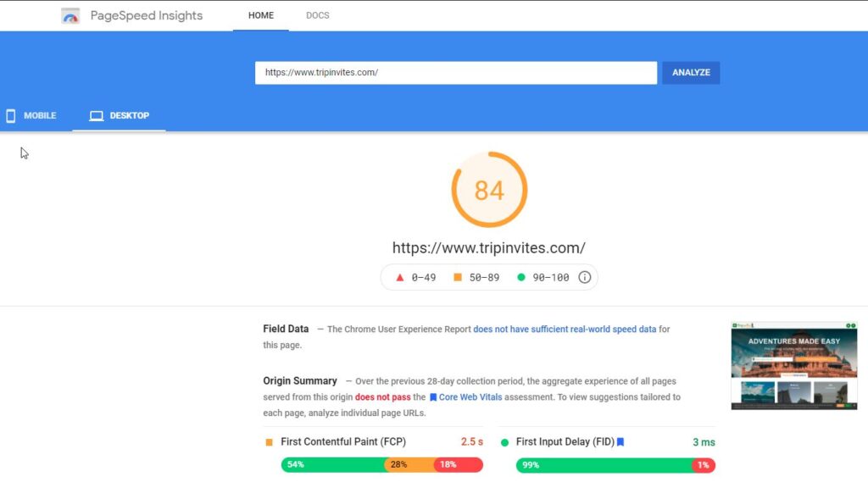Image resolution: width=868 pixels, height=482 pixels.
Task: Open the DOCS tab
Action: pos(318,15)
